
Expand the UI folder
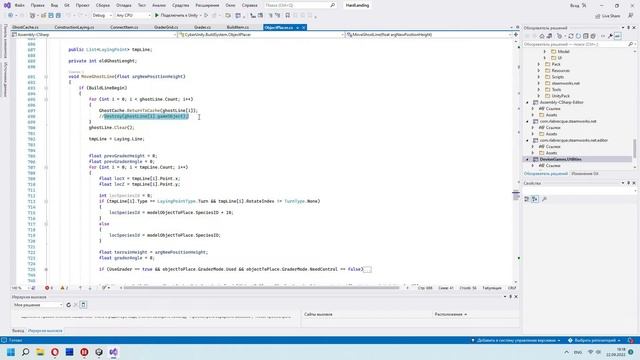[545, 58]
